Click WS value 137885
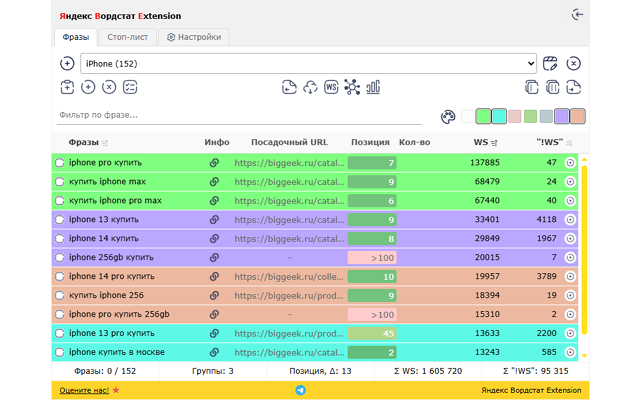 pyautogui.click(x=484, y=162)
